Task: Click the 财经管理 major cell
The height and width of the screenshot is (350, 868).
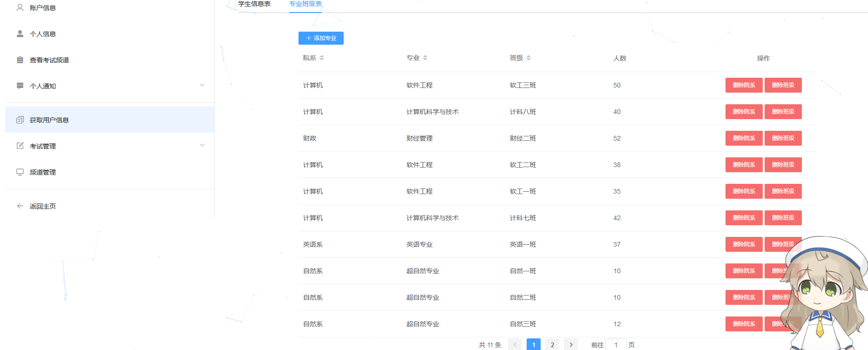Action: (x=420, y=138)
